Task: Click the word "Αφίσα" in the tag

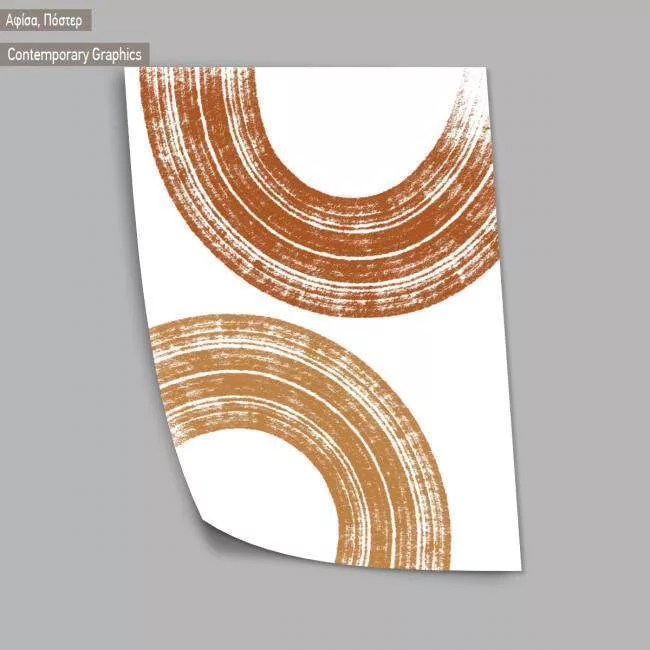Action: pos(25,20)
